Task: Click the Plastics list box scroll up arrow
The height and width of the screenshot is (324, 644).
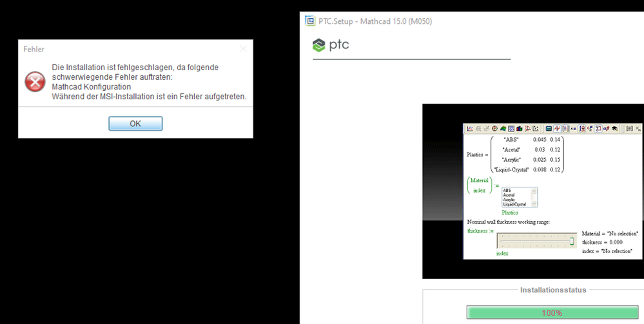Action: coord(534,191)
